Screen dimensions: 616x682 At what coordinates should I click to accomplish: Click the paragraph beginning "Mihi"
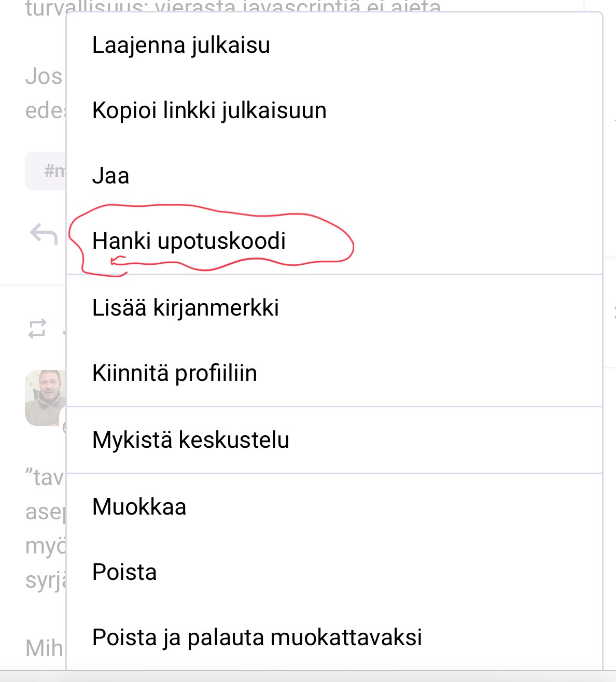tap(45, 648)
